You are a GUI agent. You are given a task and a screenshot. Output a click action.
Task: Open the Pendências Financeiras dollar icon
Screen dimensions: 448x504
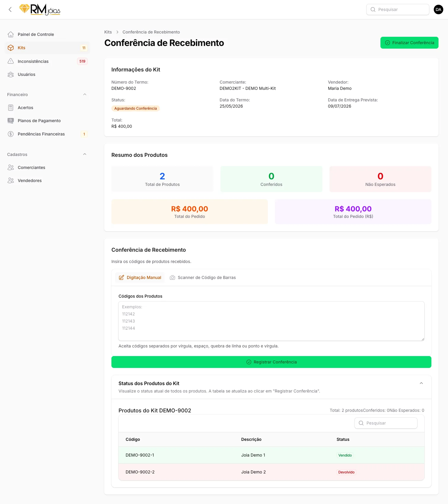coord(11,134)
